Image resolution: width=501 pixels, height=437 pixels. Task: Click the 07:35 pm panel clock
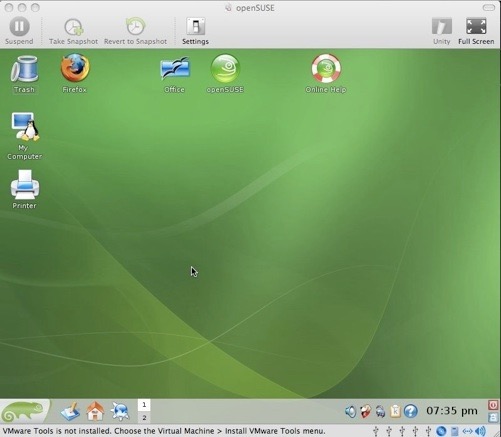click(452, 411)
